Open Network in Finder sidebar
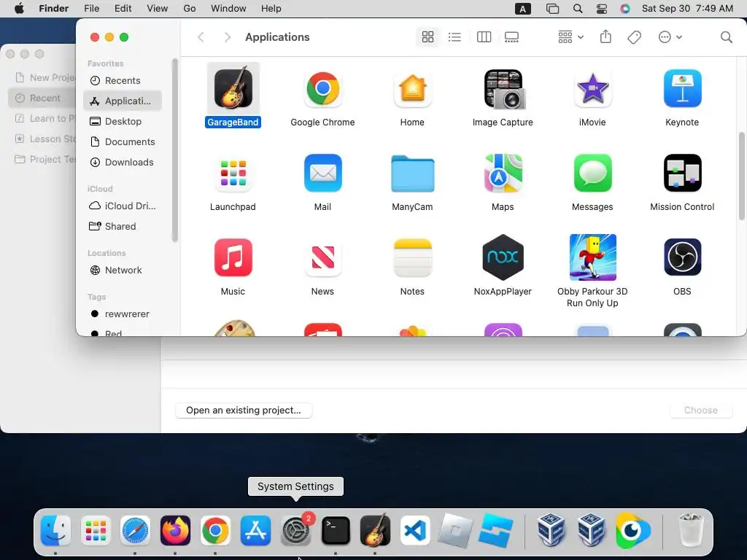This screenshot has width=747, height=560. click(x=123, y=270)
